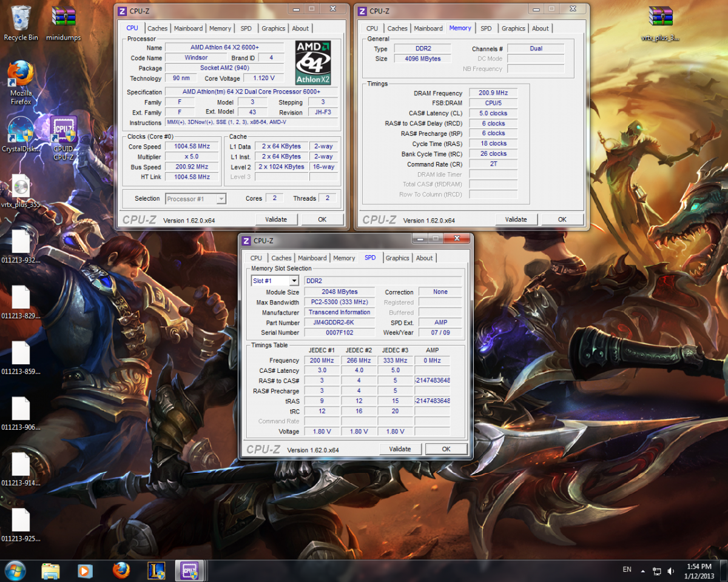
Task: Open the Windows Start menu
Action: click(15, 570)
